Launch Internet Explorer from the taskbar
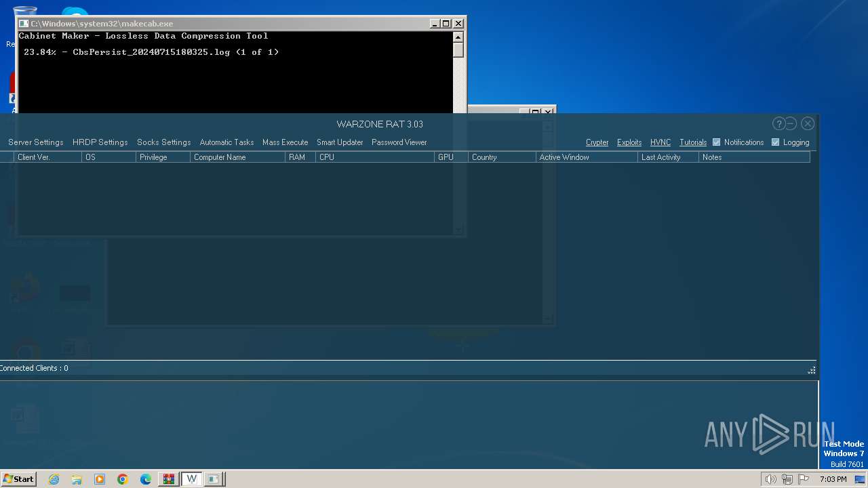 coord(54,479)
